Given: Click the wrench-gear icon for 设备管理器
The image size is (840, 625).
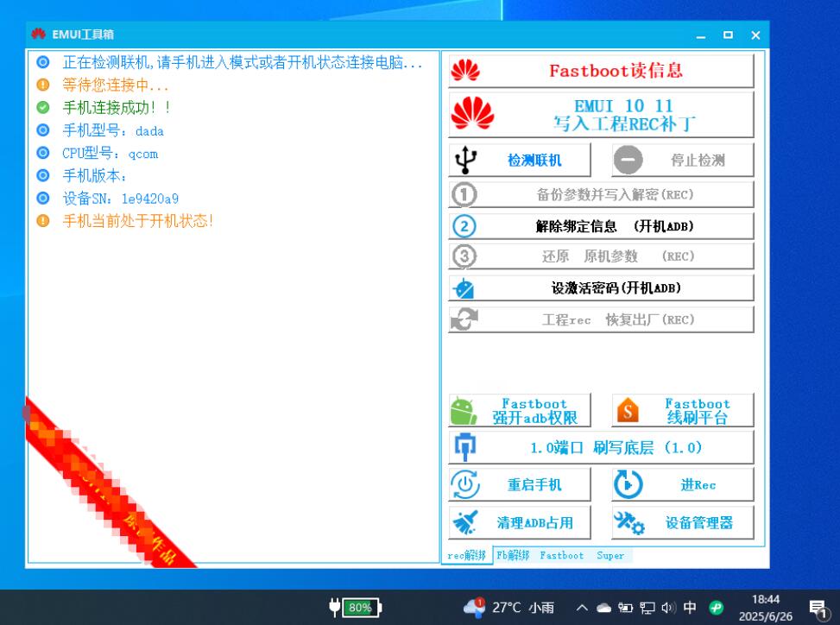Looking at the screenshot, I should click(628, 522).
